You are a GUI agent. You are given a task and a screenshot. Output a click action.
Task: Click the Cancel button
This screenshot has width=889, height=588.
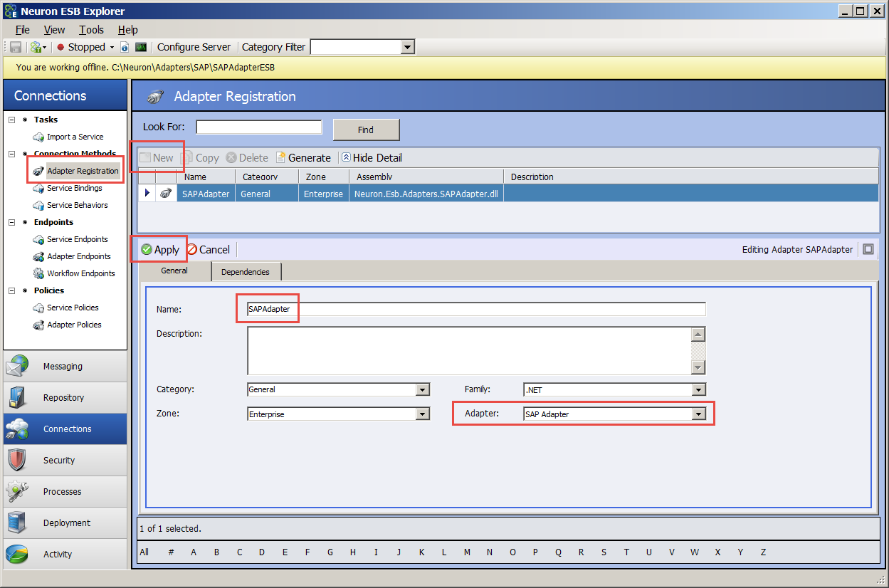pos(209,250)
